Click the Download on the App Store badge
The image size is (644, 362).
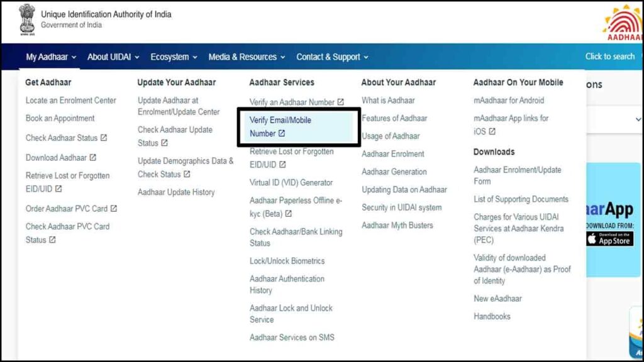[609, 239]
